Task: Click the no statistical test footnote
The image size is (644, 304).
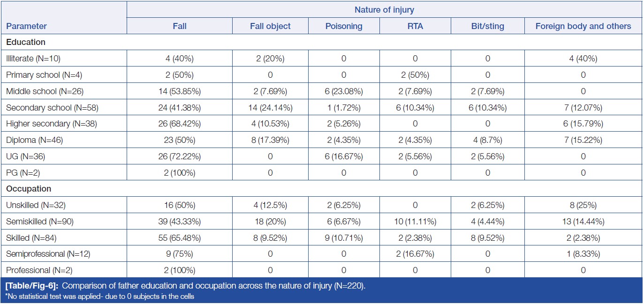Action: (99, 296)
